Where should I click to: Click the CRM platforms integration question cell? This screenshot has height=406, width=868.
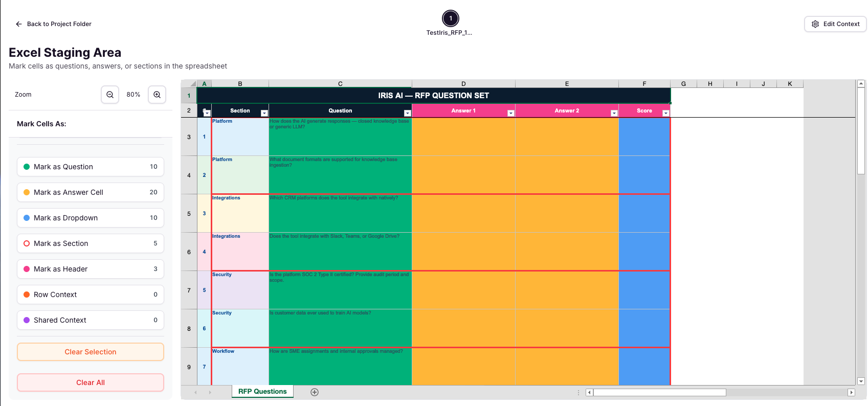tap(340, 213)
